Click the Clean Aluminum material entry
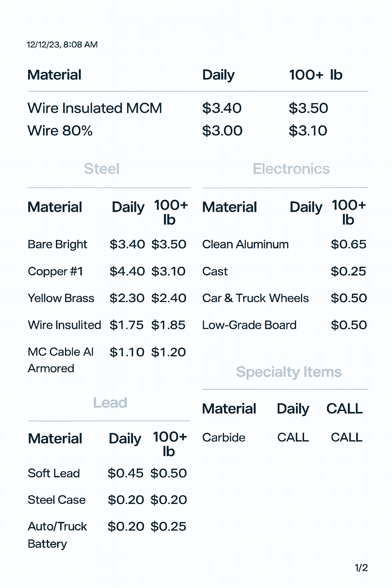Screen dimensions: 392x588 [245, 244]
